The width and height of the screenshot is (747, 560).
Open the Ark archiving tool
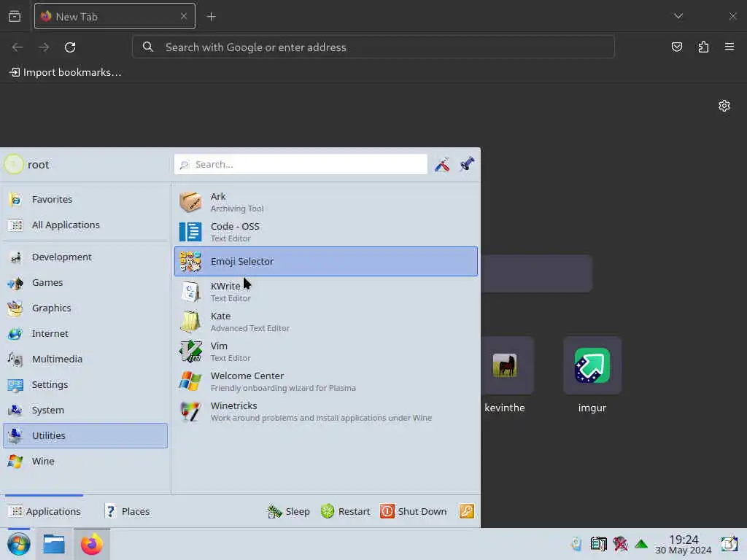(326, 202)
